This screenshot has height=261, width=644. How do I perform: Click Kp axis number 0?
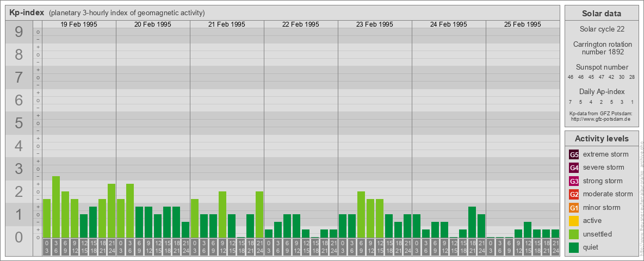[x=19, y=237]
